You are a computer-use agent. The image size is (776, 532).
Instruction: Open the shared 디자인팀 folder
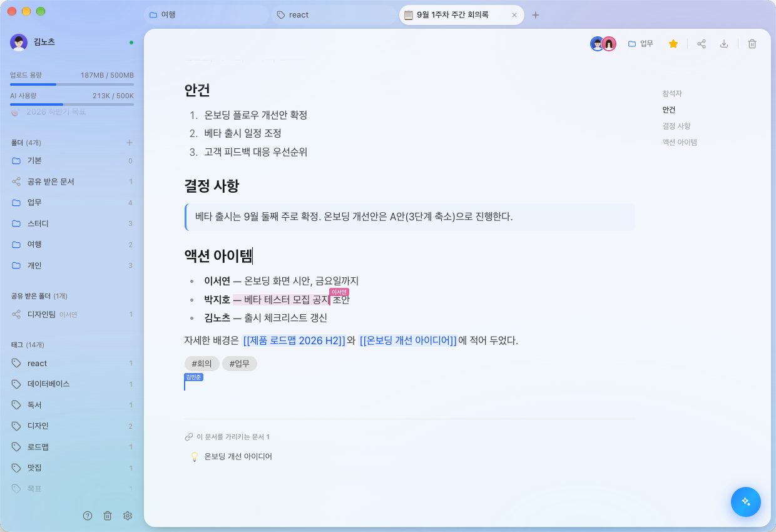click(72, 314)
